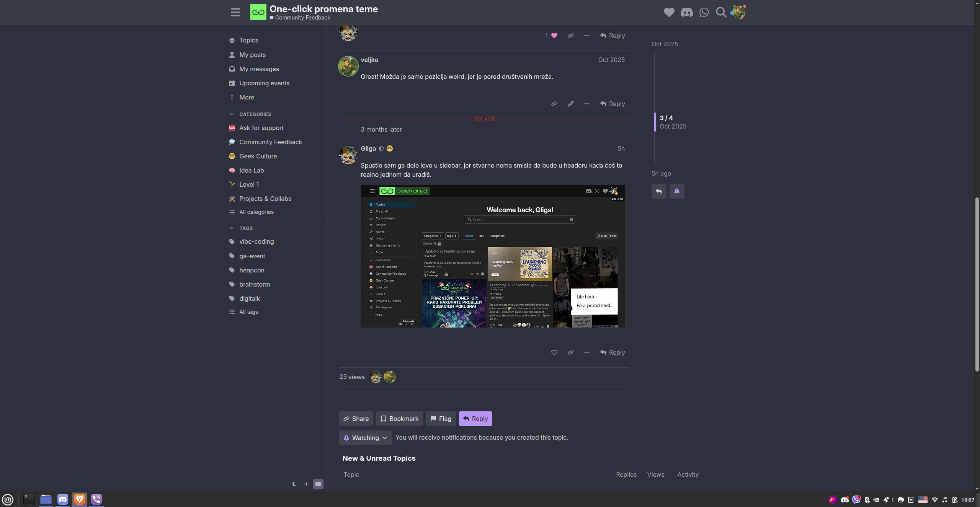The height and width of the screenshot is (507, 980).
Task: Open the hamburger sidebar menu
Action: [x=235, y=12]
